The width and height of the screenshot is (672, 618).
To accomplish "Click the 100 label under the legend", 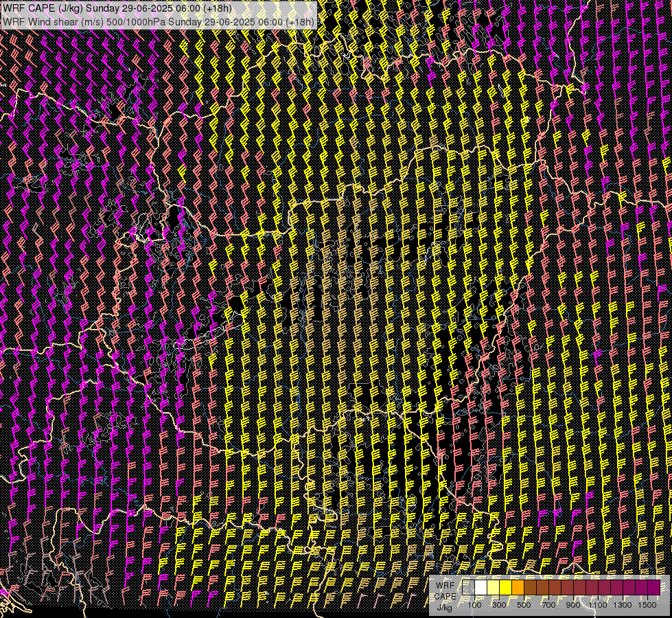I will [x=475, y=605].
